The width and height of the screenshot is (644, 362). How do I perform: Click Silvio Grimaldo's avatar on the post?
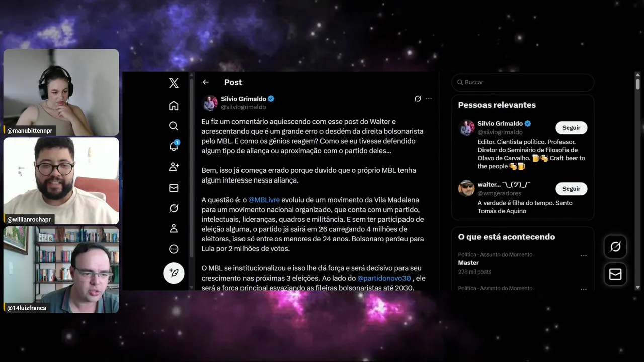pos(210,103)
